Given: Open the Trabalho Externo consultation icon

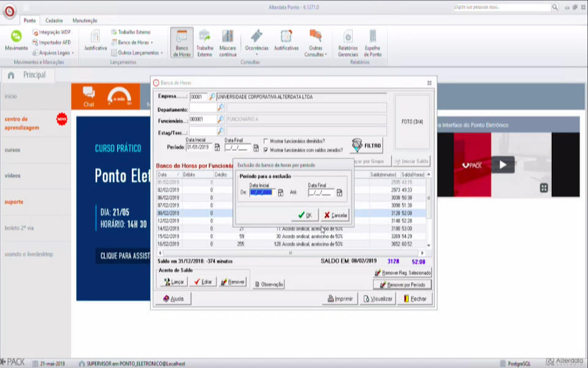Looking at the screenshot, I should coord(205,42).
